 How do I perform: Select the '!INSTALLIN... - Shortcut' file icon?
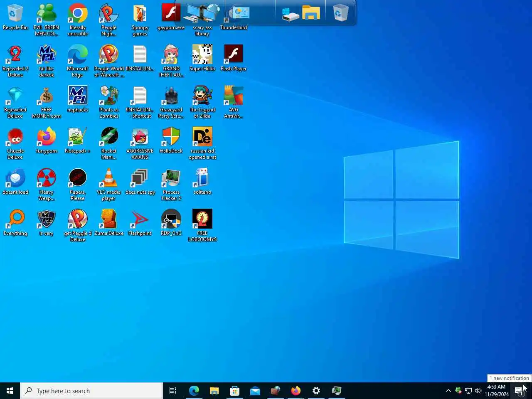140,102
